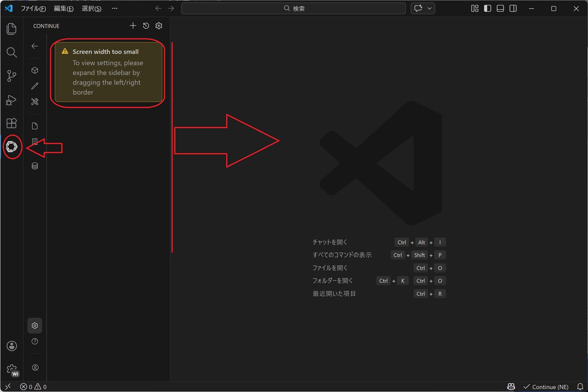Open the Continue extension in activity bar
This screenshot has width=588, height=392.
point(12,146)
